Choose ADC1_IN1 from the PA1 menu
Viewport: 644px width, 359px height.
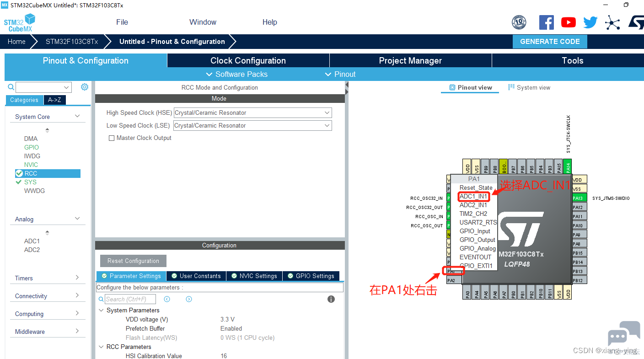click(473, 196)
